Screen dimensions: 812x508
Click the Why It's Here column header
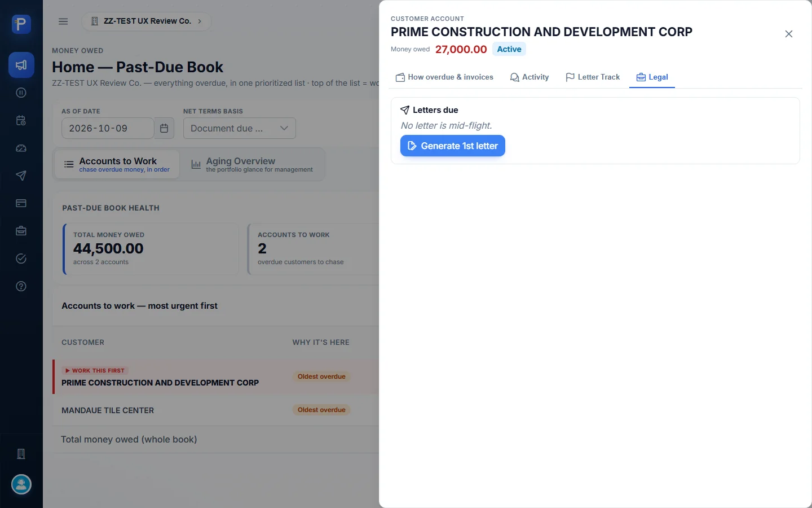(x=321, y=343)
